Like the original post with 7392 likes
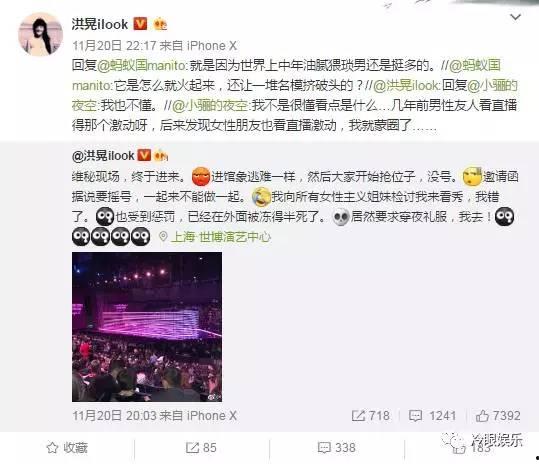Screen dimensions: 539x464 (498, 416)
